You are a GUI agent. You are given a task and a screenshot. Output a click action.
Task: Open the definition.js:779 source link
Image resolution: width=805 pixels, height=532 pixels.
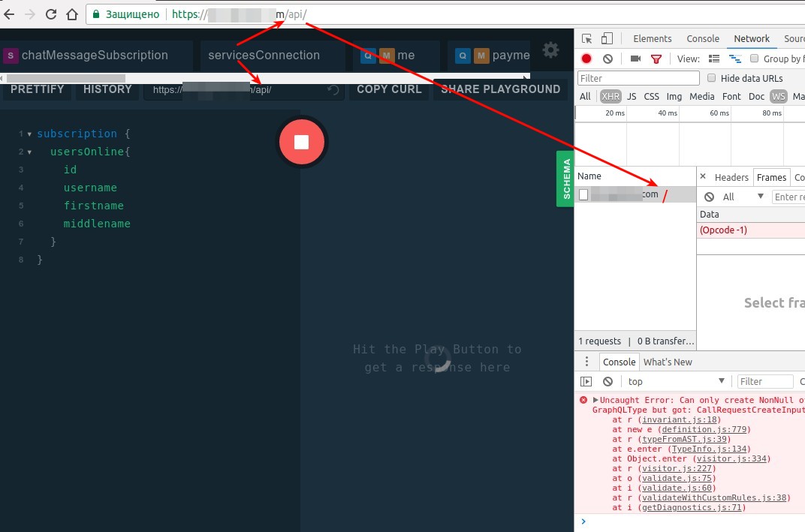click(704, 429)
